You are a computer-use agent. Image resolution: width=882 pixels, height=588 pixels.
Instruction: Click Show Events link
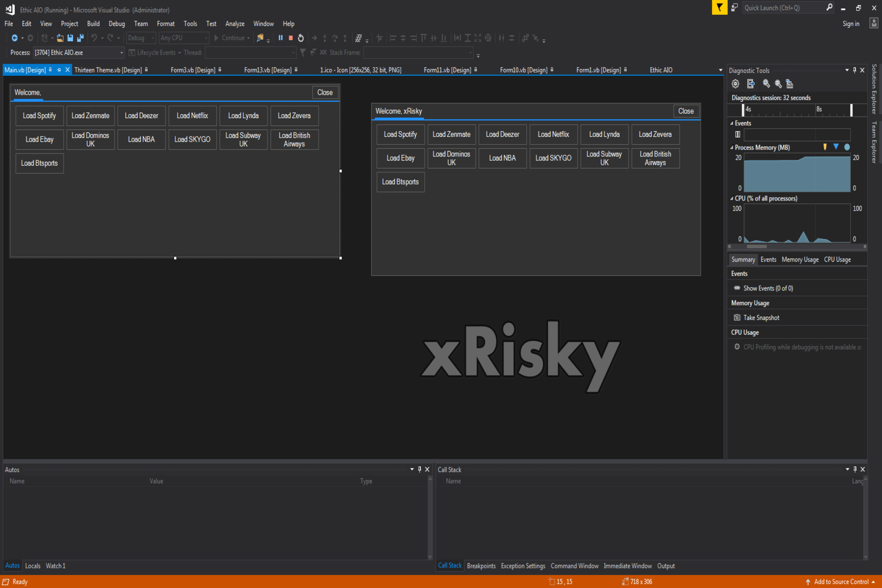(x=767, y=289)
